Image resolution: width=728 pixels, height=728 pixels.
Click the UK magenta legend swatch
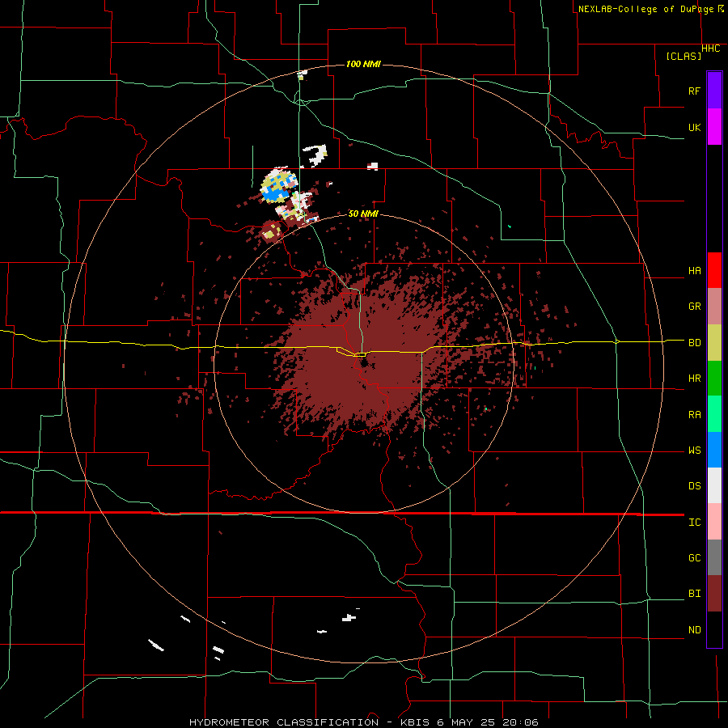click(x=714, y=127)
